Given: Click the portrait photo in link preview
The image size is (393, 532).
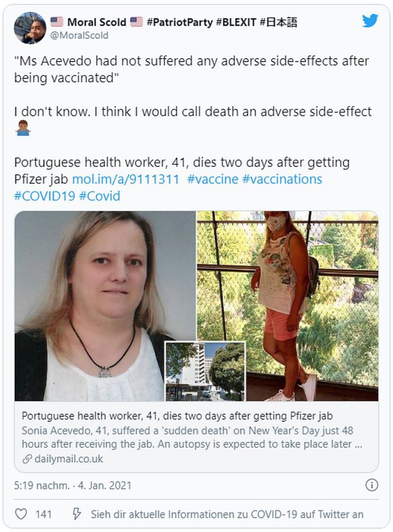Looking at the screenshot, I should [x=105, y=306].
